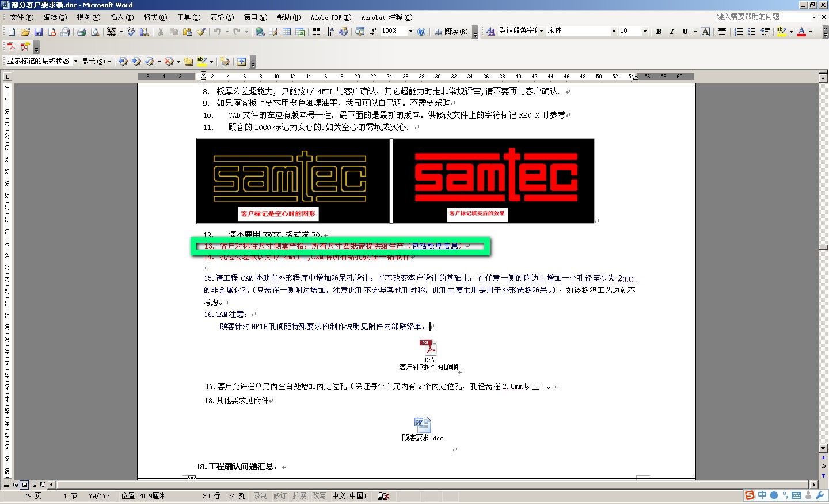Screen dimensions: 829x504
Task: Click the help search box 键入需要帮助的问题
Action: [763, 17]
